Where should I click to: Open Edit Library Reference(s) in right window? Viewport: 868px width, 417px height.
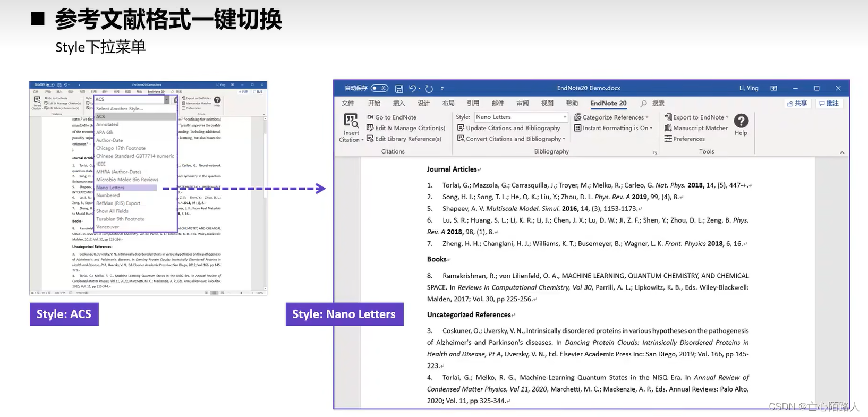coord(404,139)
